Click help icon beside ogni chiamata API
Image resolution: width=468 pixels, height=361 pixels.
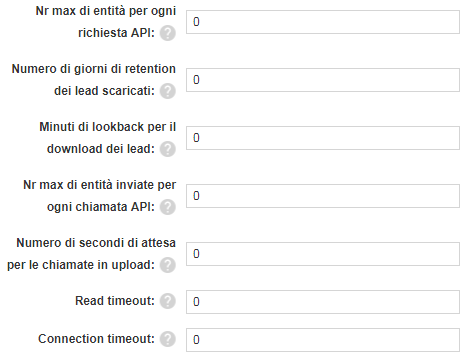167,207
